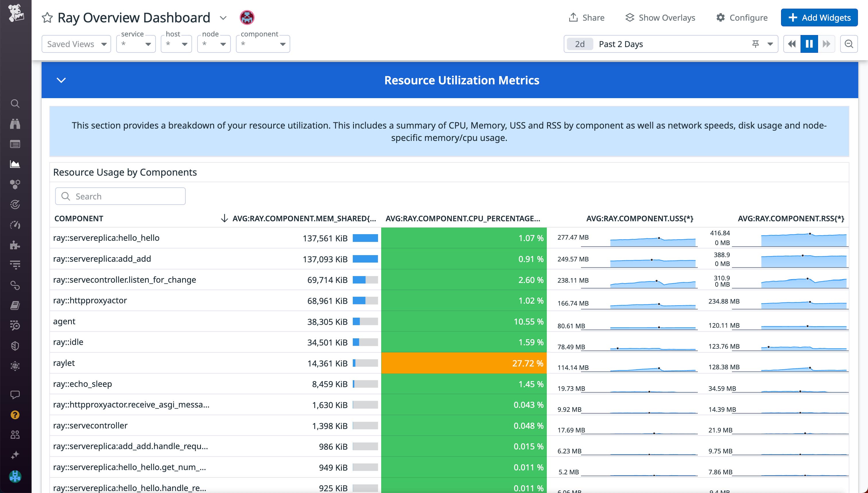Click inside the components Search field
Screen dimensions: 868x493
click(x=120, y=196)
